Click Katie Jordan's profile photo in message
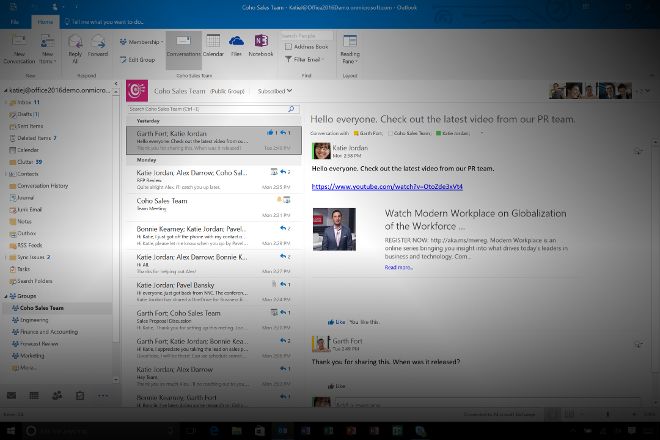This screenshot has width=660, height=440. (x=321, y=151)
